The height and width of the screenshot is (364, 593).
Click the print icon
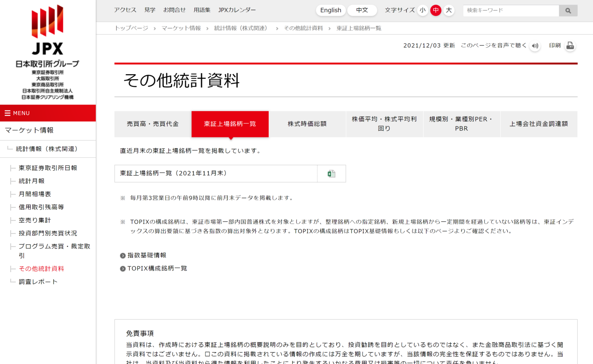[570, 46]
